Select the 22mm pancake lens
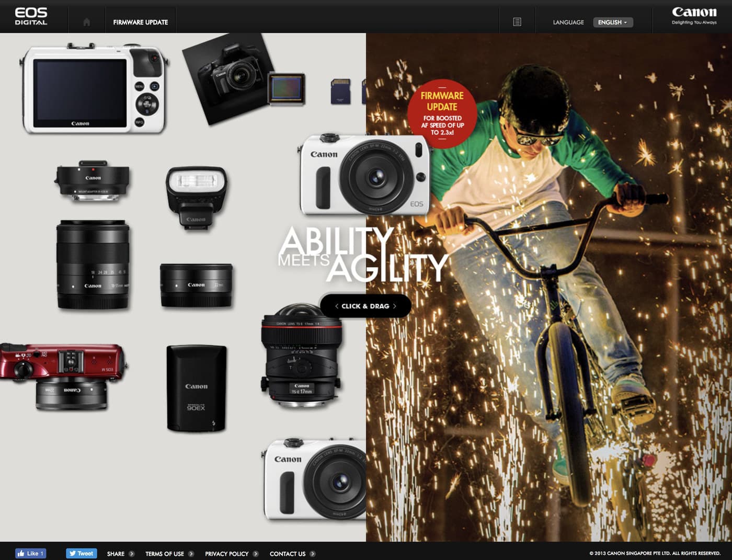Image resolution: width=732 pixels, height=560 pixels. [196, 285]
